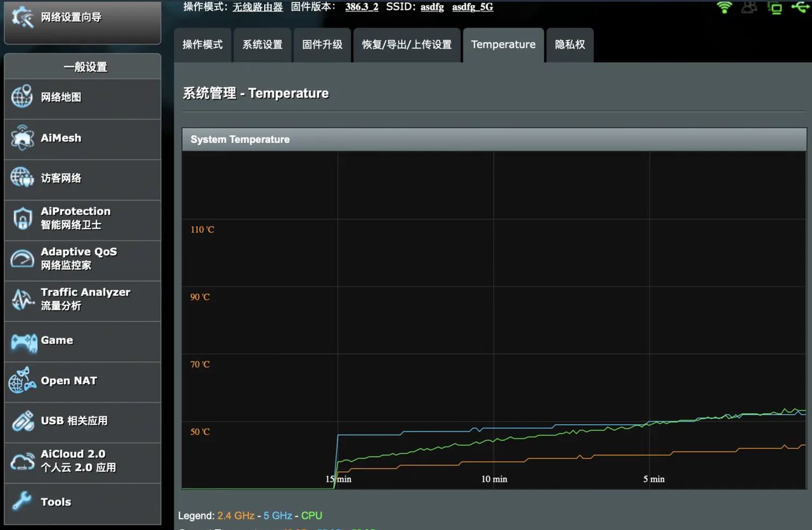Image resolution: width=812 pixels, height=530 pixels.
Task: Click the USB 相关应用 icon
Action: coord(22,421)
